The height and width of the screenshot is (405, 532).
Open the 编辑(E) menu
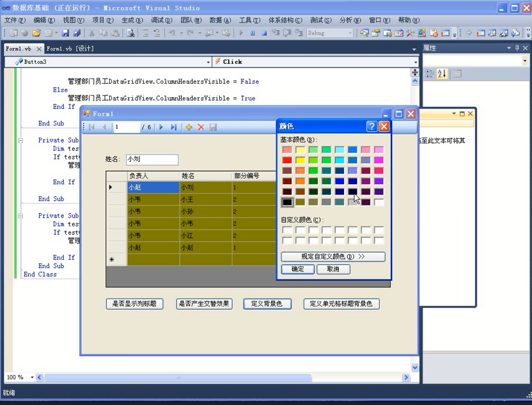44,20
